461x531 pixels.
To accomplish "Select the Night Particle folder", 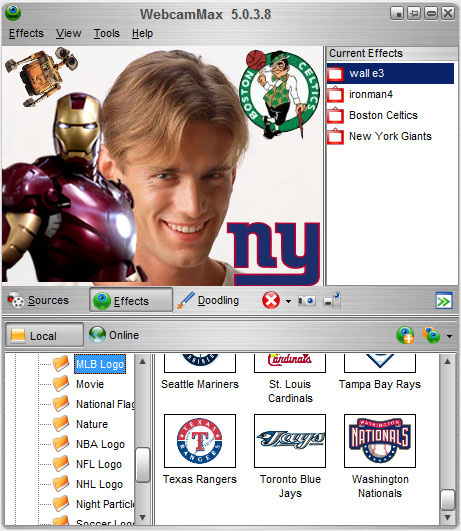I will point(105,504).
